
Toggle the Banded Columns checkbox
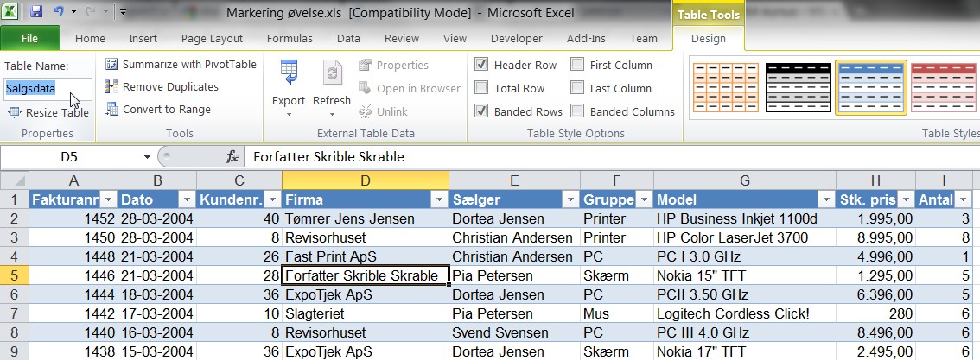576,112
